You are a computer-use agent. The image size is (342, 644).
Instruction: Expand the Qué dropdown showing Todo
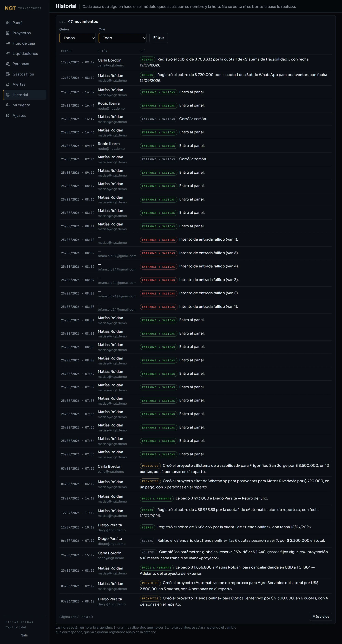123,38
